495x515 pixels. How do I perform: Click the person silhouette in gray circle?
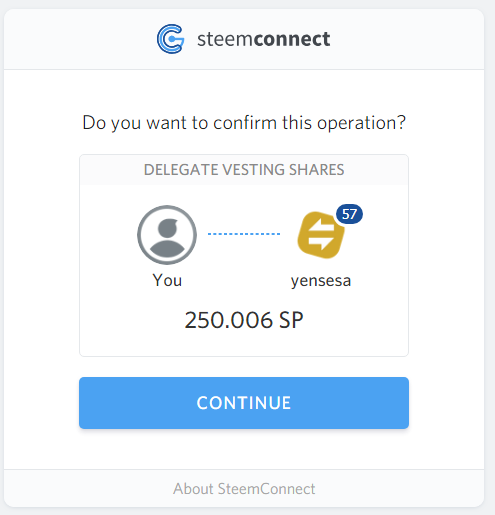[x=167, y=237]
